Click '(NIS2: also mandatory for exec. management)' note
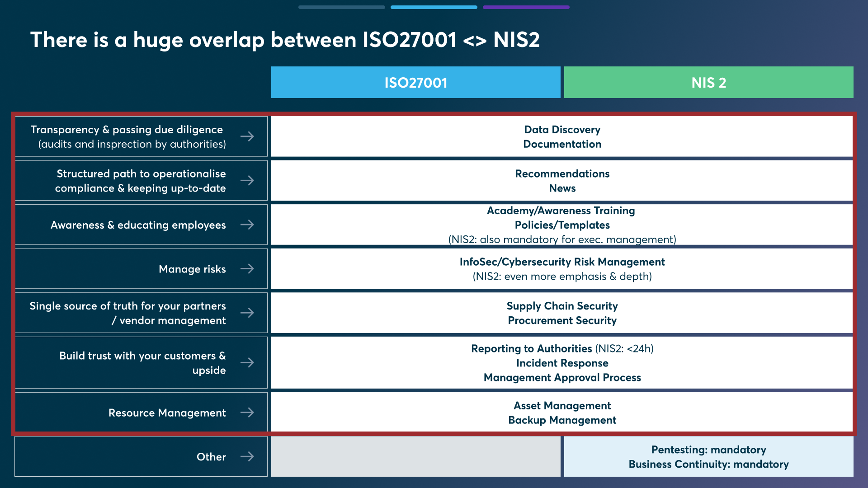 coord(562,239)
